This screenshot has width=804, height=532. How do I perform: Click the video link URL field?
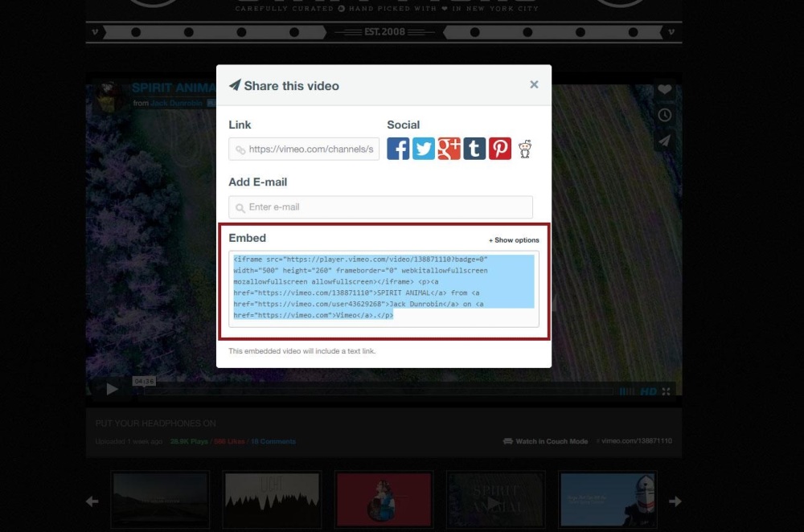pos(304,149)
